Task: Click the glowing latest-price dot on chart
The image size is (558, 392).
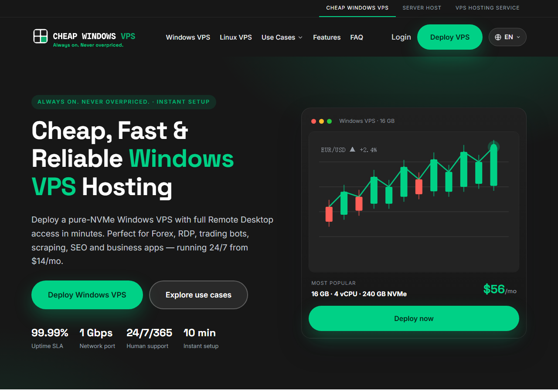Action: (493, 147)
